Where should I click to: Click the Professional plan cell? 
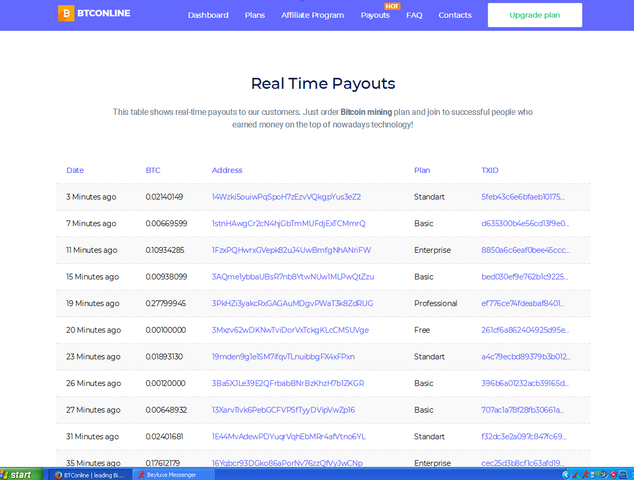(435, 303)
